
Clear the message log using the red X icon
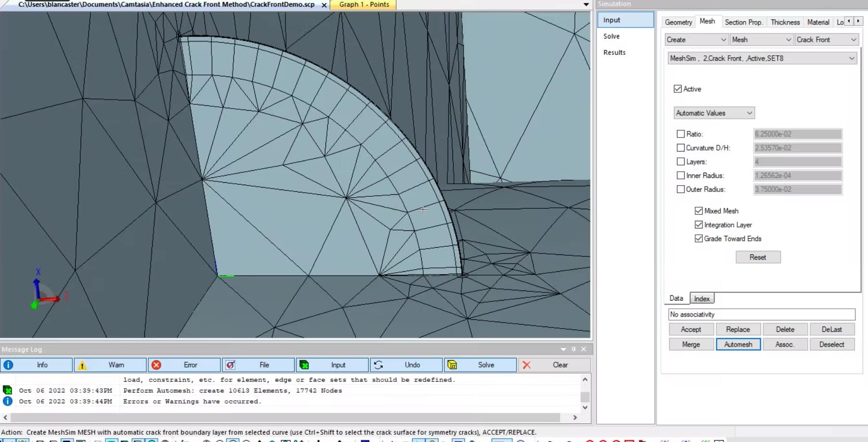(x=527, y=365)
